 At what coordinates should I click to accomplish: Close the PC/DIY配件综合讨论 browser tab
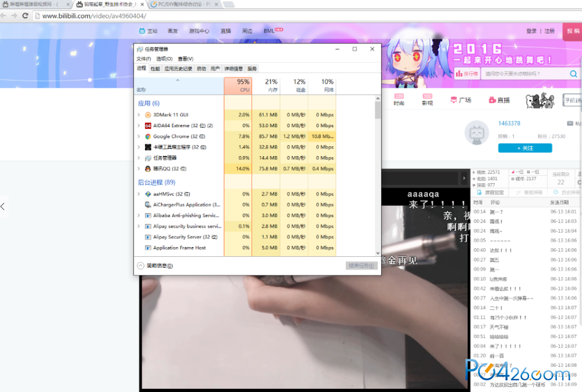216,4
